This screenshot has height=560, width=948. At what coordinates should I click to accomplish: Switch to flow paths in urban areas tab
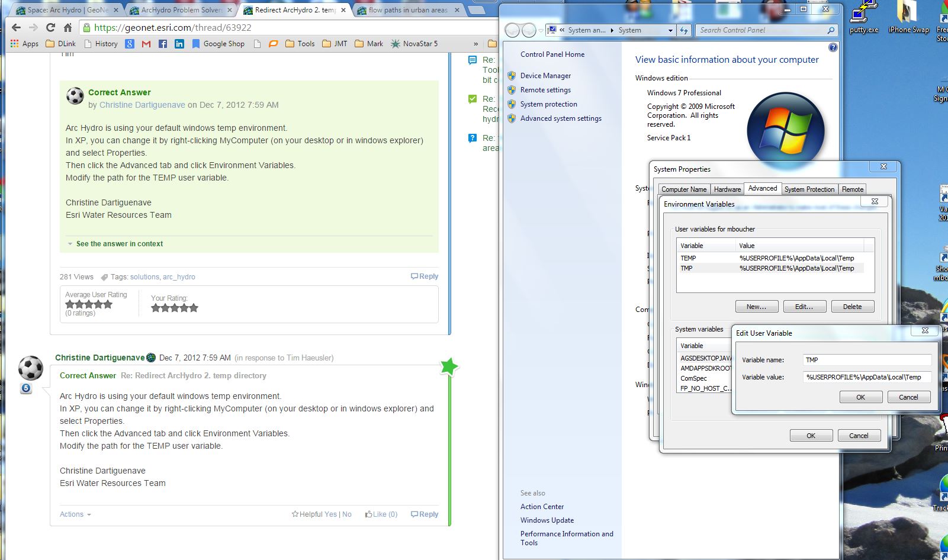(x=408, y=10)
